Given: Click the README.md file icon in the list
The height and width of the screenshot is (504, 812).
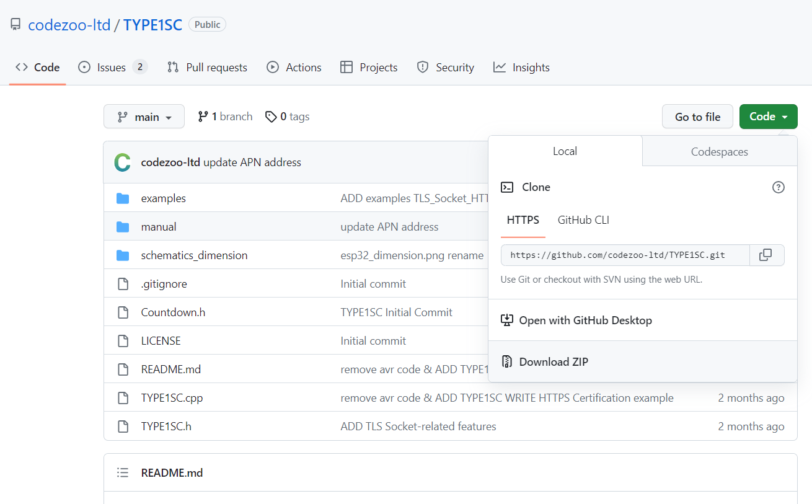Looking at the screenshot, I should tap(123, 369).
